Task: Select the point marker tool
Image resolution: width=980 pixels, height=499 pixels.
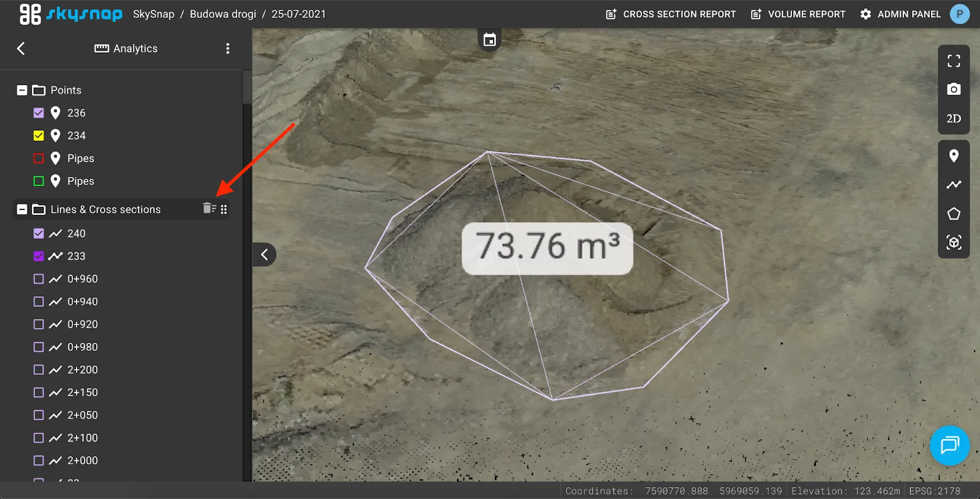Action: pyautogui.click(x=953, y=156)
